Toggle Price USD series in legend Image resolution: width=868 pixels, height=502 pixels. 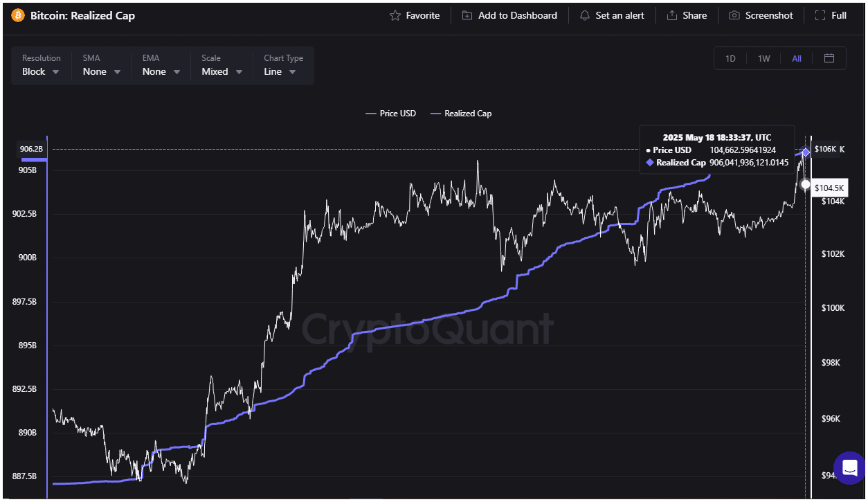click(391, 114)
